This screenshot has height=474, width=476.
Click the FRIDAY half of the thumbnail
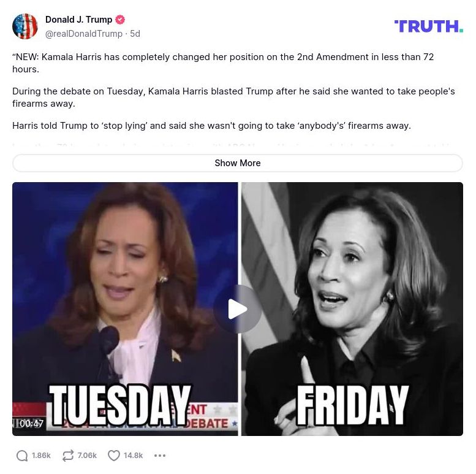tap(352, 308)
